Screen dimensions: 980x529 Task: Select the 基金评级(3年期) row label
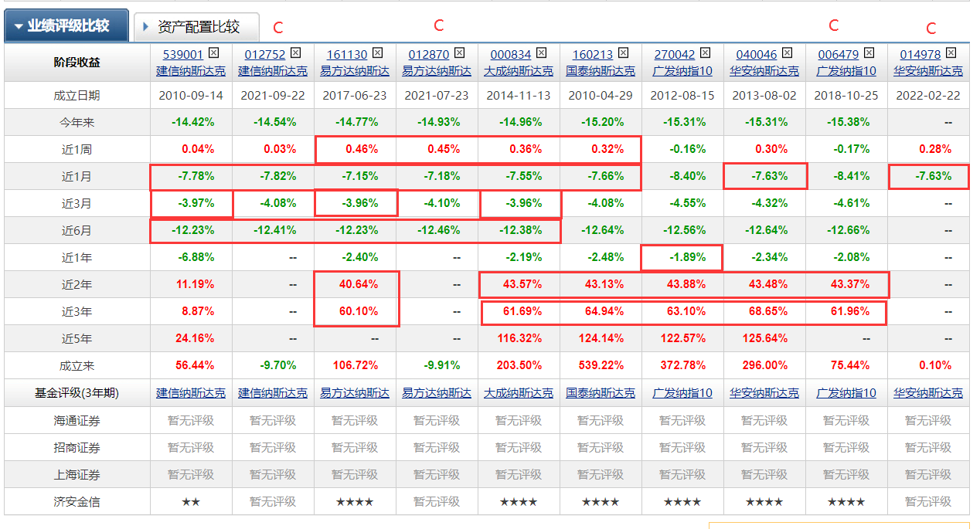point(77,393)
